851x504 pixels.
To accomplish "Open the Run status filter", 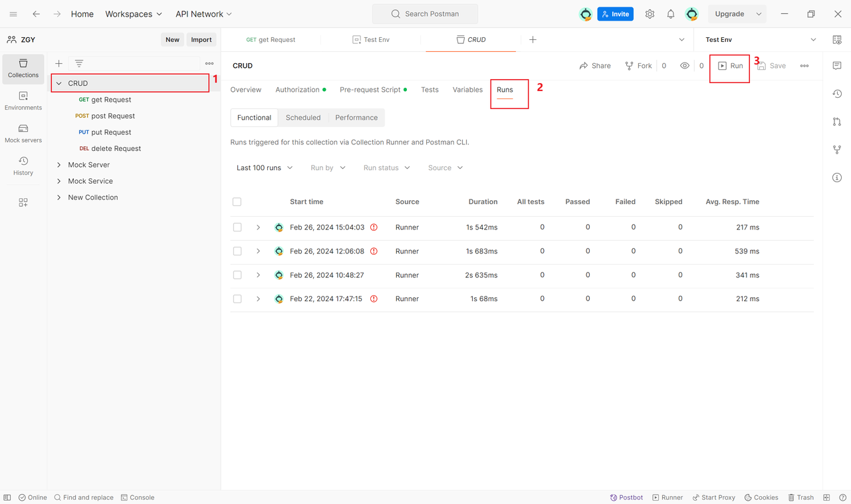I will point(386,168).
